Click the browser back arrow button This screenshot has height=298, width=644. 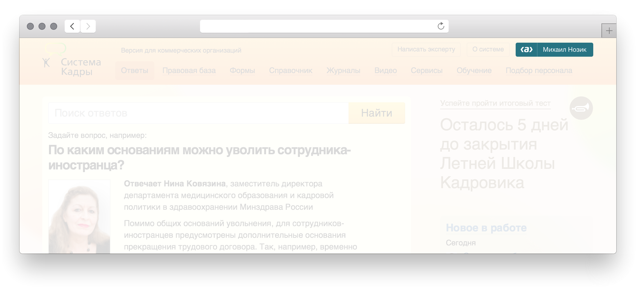[72, 27]
